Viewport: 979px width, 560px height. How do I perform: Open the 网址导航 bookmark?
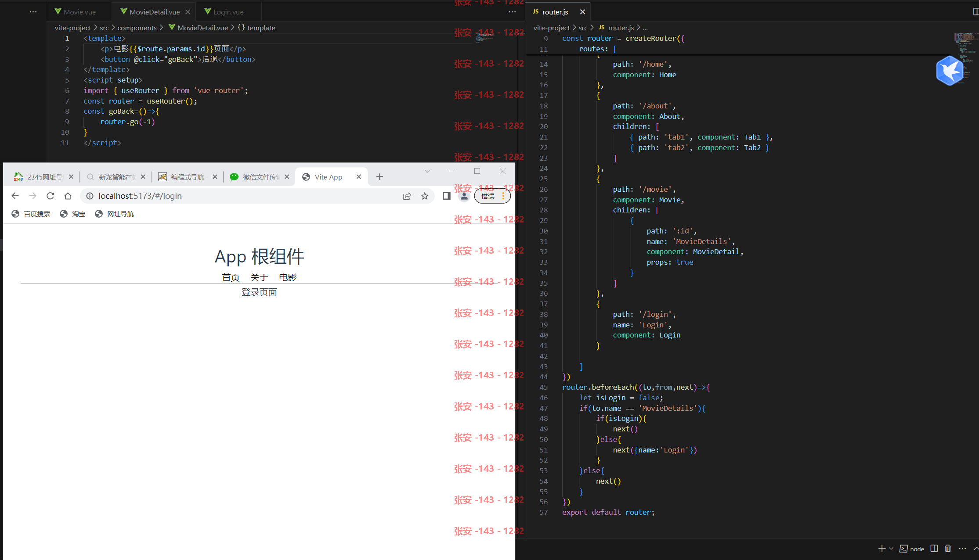[114, 214]
